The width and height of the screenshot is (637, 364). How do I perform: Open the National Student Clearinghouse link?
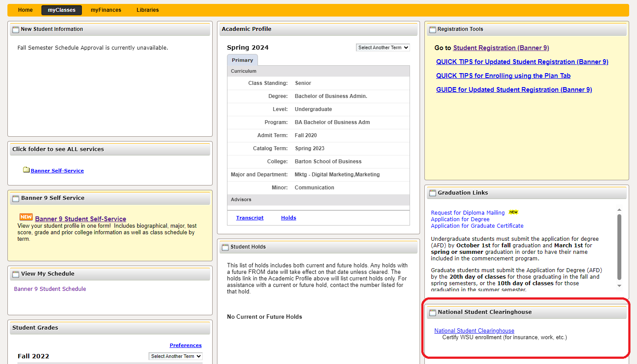point(474,331)
